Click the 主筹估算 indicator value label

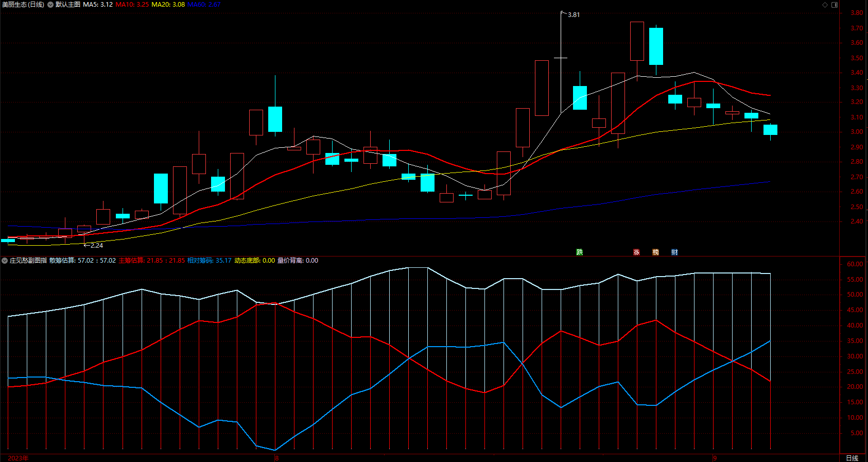[x=152, y=261]
